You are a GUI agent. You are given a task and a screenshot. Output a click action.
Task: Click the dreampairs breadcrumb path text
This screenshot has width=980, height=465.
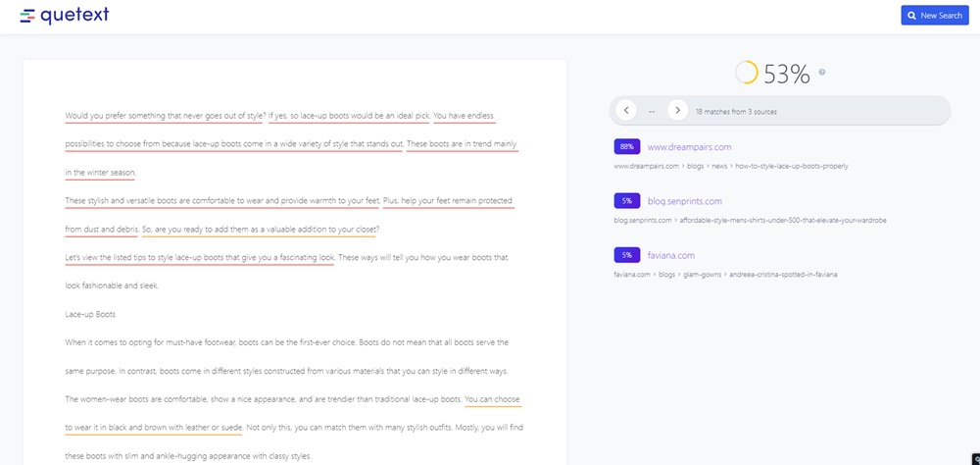[x=731, y=167]
